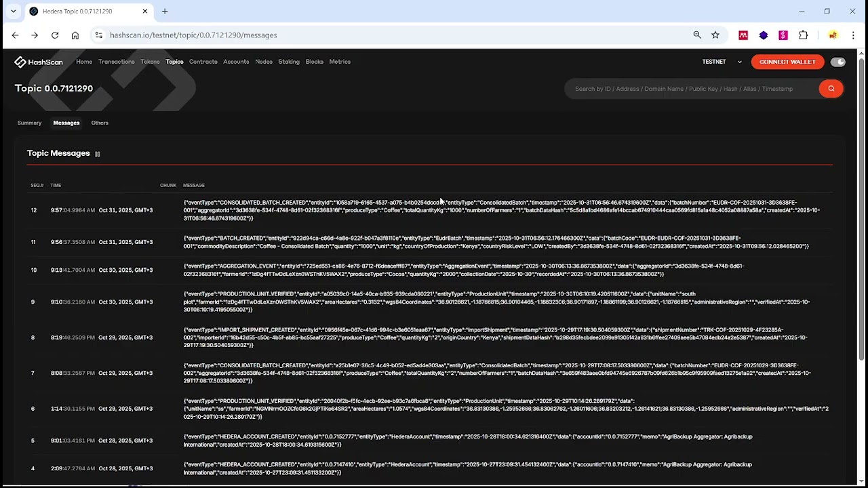This screenshot has width=868, height=488.
Task: Click time 9:57:04 Oct 31, 2025
Action: 102,210
